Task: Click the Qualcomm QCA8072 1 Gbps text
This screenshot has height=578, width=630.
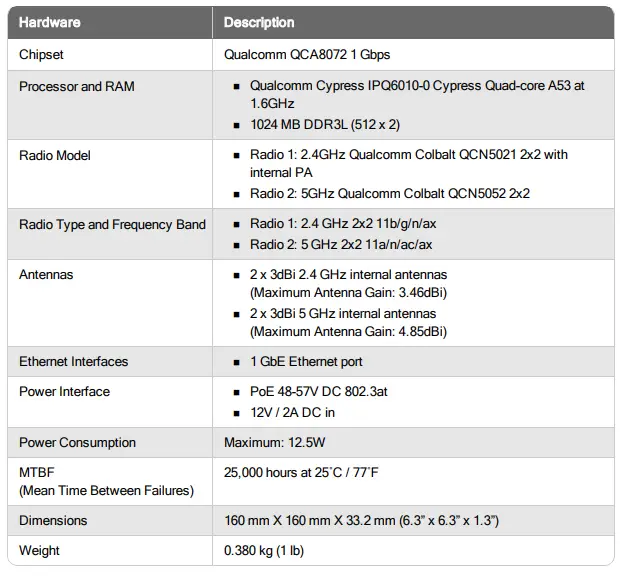Action: (304, 55)
